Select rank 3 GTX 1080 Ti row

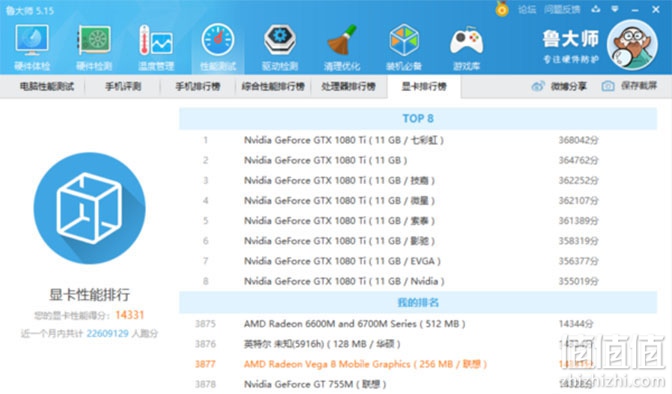coord(418,180)
